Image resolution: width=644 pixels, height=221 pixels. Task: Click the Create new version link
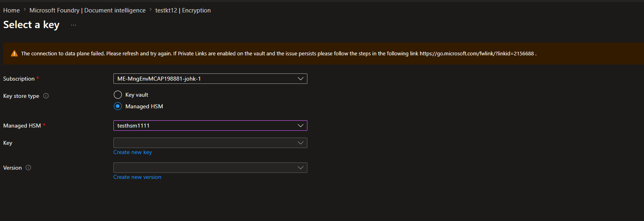click(x=137, y=177)
